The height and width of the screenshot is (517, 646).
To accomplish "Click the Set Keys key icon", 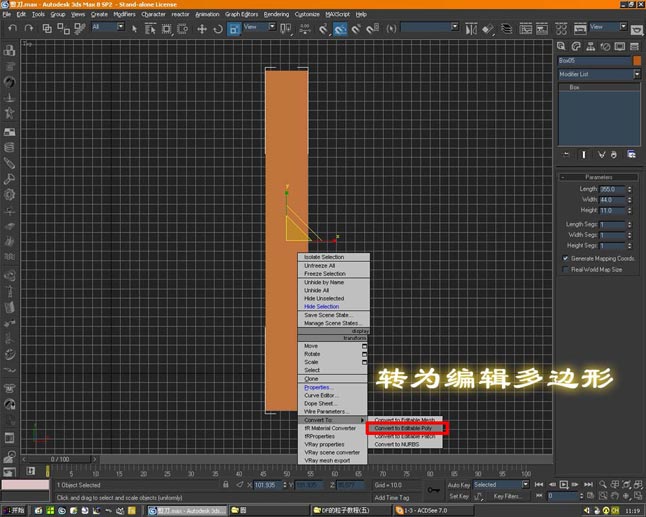I will (433, 490).
